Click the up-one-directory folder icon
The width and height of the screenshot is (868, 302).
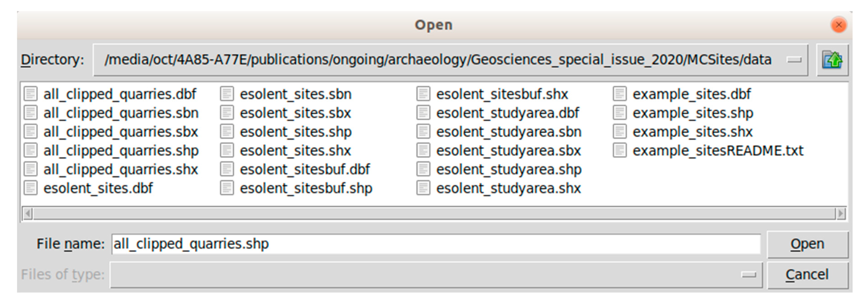click(x=832, y=60)
